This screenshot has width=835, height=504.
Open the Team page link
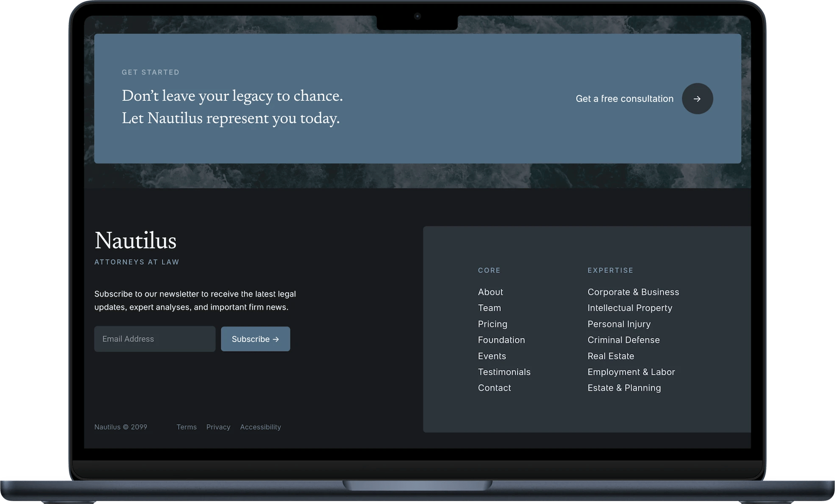pyautogui.click(x=489, y=308)
